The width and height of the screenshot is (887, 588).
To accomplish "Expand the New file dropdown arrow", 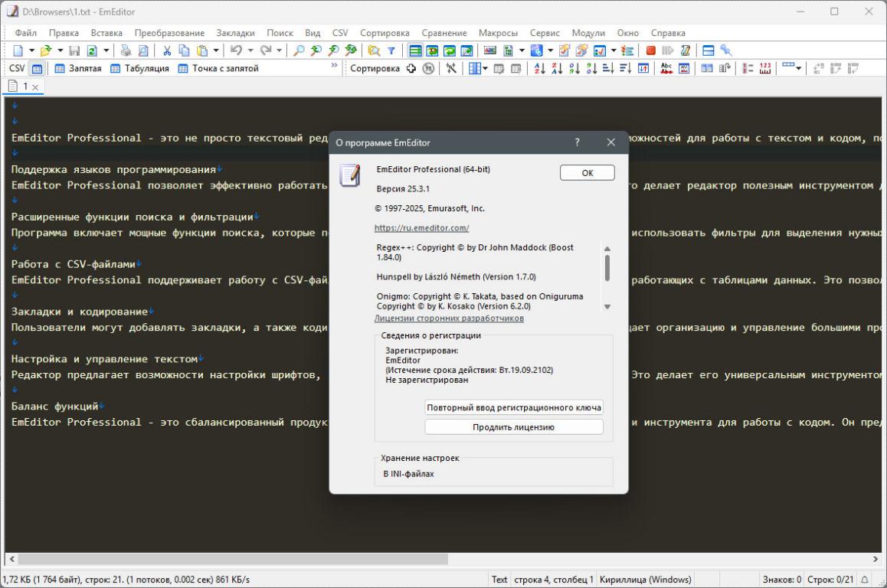I will coord(32,51).
